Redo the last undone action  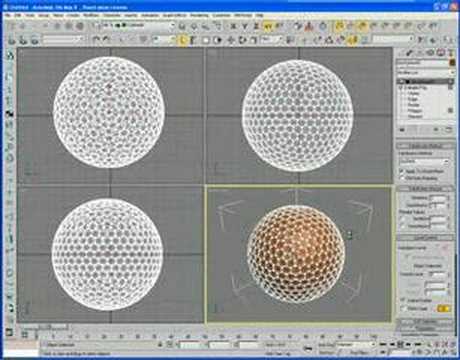(x=106, y=40)
